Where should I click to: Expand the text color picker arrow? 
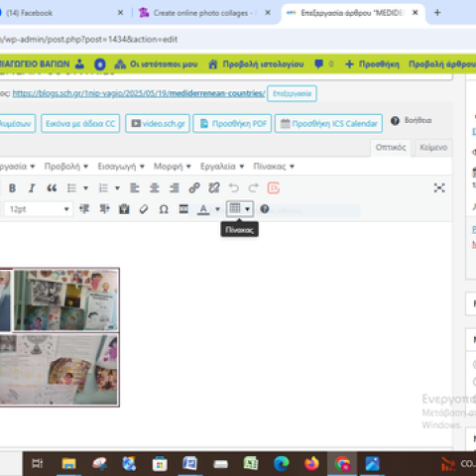click(x=217, y=209)
